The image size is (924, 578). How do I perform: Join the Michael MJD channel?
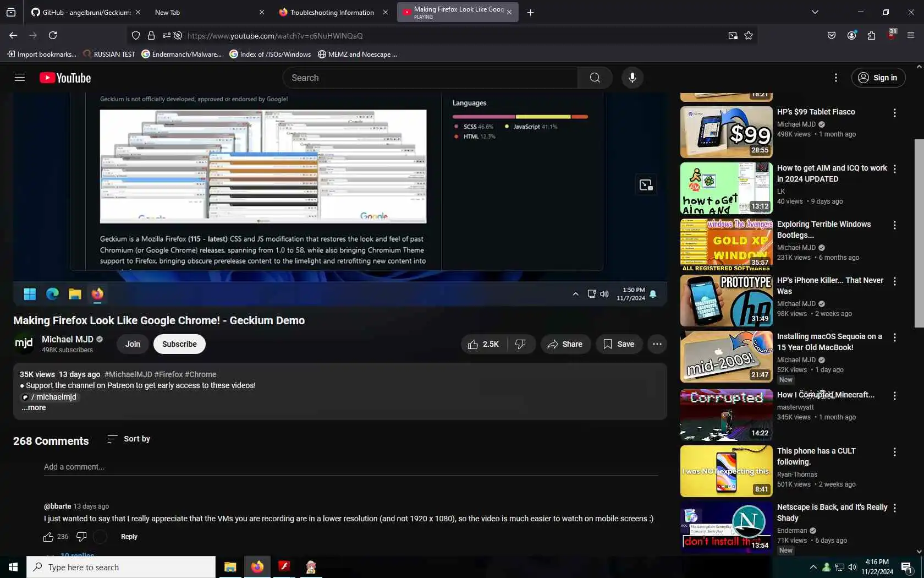(133, 344)
